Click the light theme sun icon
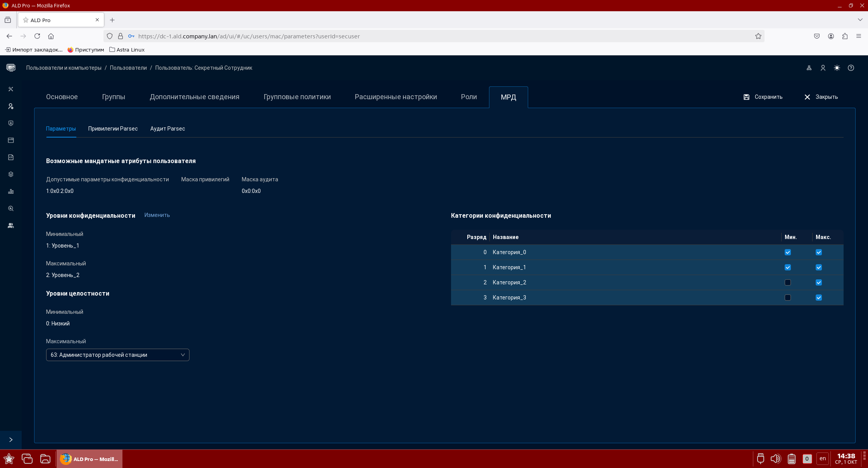The image size is (868, 468). click(837, 68)
